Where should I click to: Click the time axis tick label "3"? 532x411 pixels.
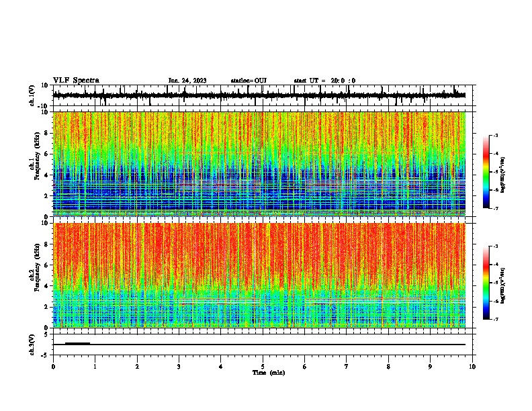[x=179, y=367]
